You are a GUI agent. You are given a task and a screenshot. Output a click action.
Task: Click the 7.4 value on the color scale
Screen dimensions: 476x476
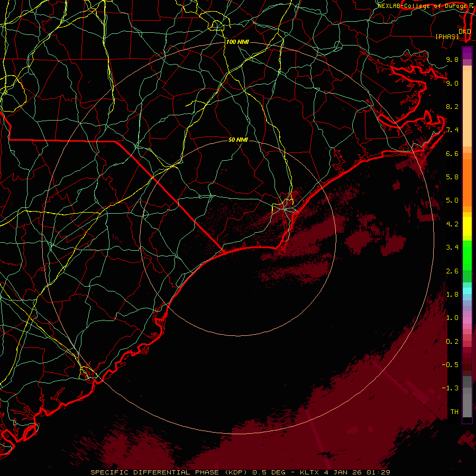(452, 130)
